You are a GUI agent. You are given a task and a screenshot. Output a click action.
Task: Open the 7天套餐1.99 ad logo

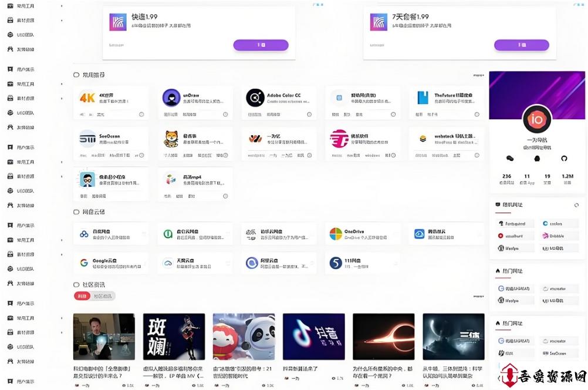(x=379, y=22)
